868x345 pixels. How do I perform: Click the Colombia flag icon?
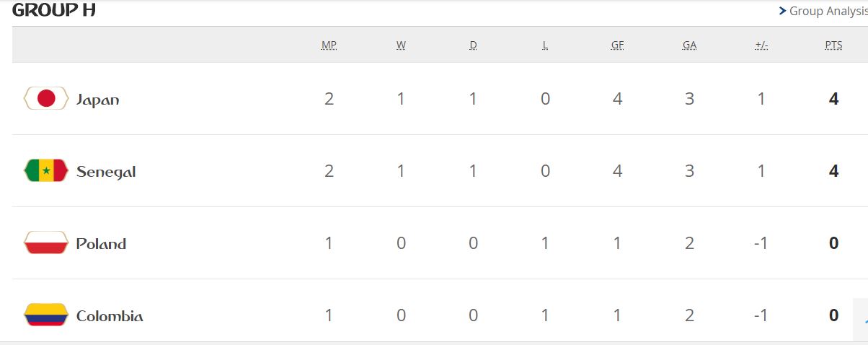[x=46, y=315]
